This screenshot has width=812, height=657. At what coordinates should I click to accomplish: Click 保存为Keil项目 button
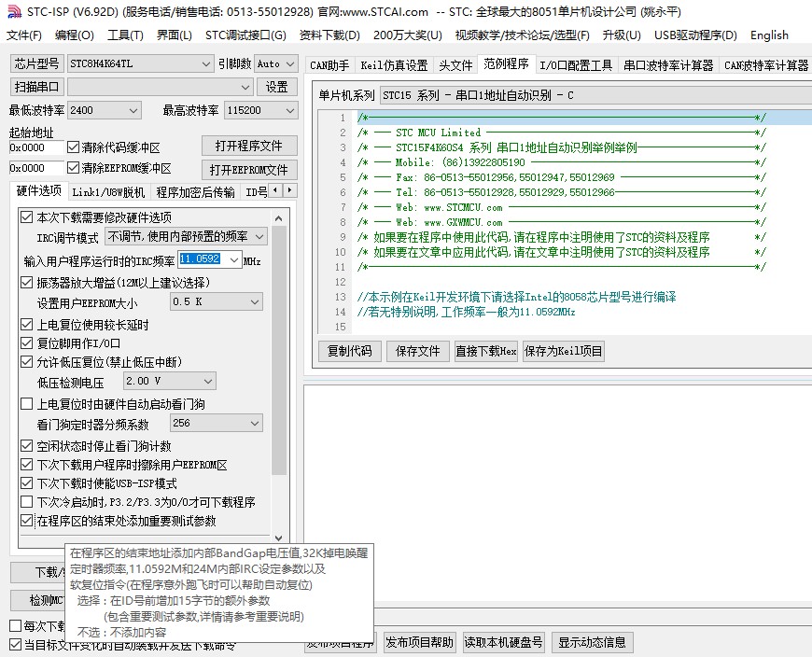coord(564,351)
